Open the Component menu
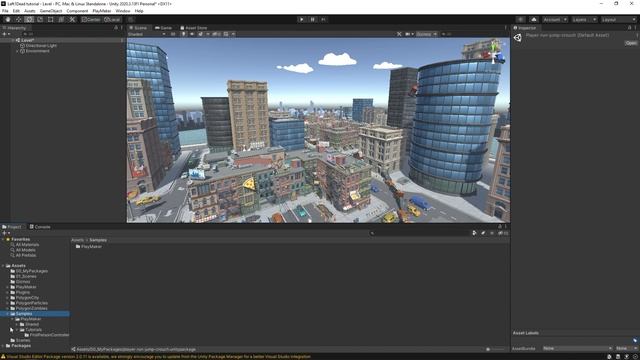This screenshot has height=360, width=640. (x=77, y=11)
